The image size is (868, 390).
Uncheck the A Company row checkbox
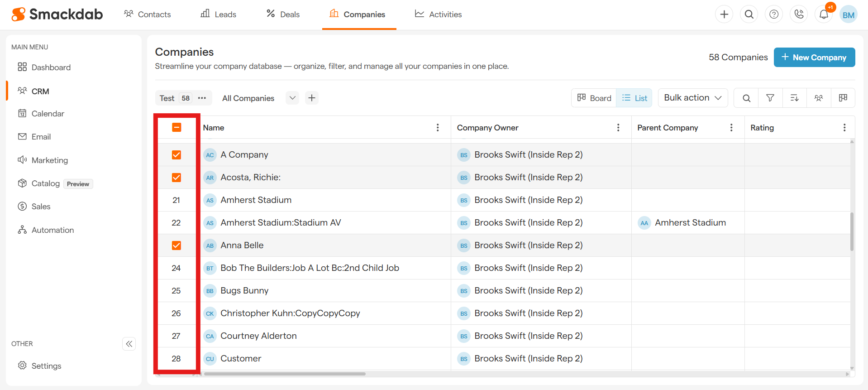click(176, 155)
